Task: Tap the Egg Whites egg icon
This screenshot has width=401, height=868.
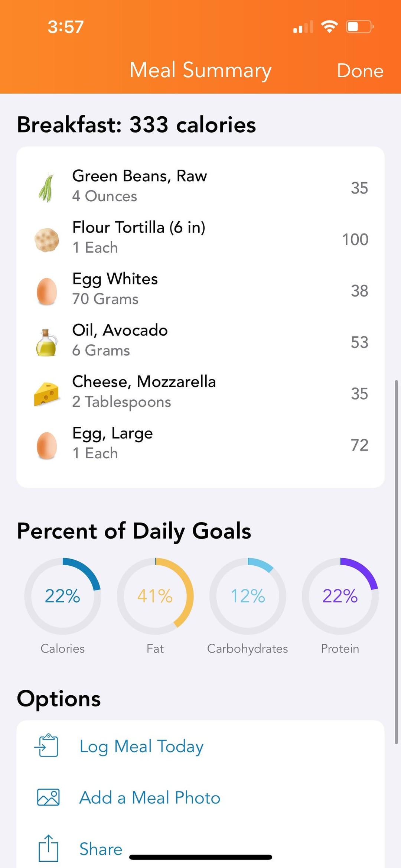Action: (47, 292)
